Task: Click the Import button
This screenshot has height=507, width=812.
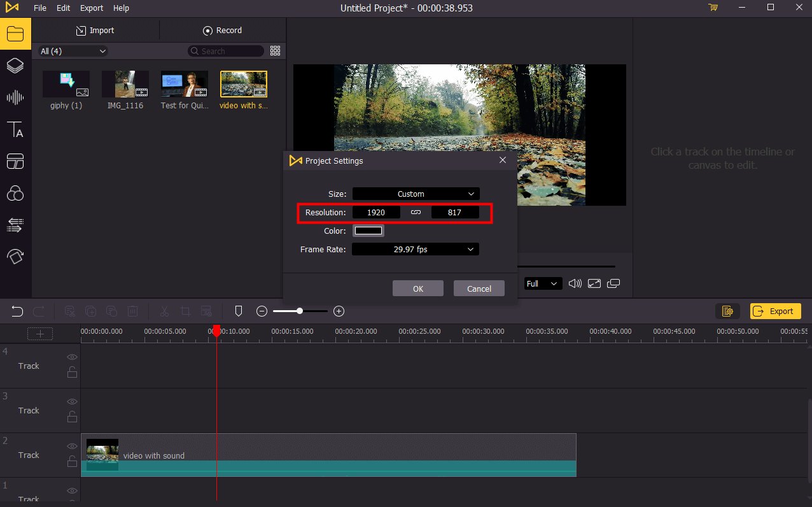Action: click(95, 30)
